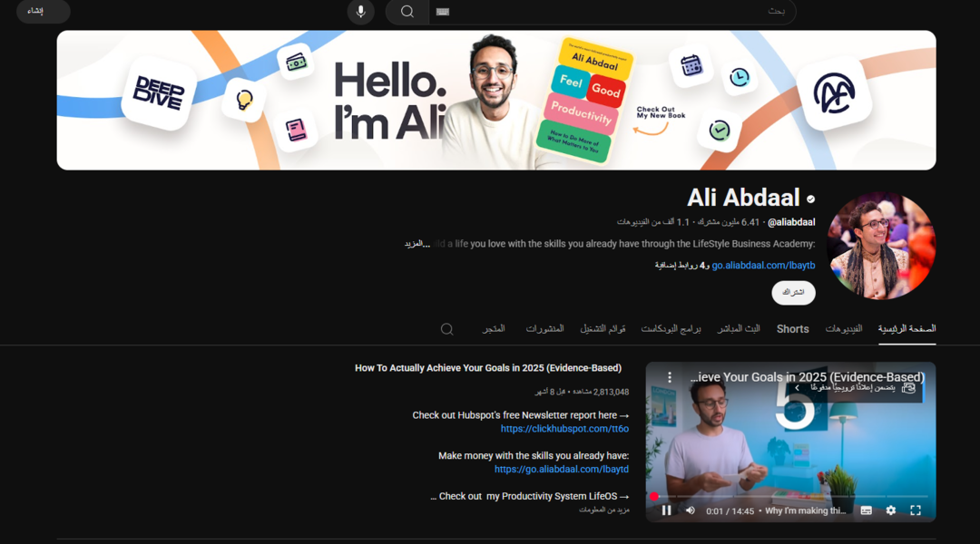Expand channel description with المزيد
The height and width of the screenshot is (544, 980).
click(416, 244)
